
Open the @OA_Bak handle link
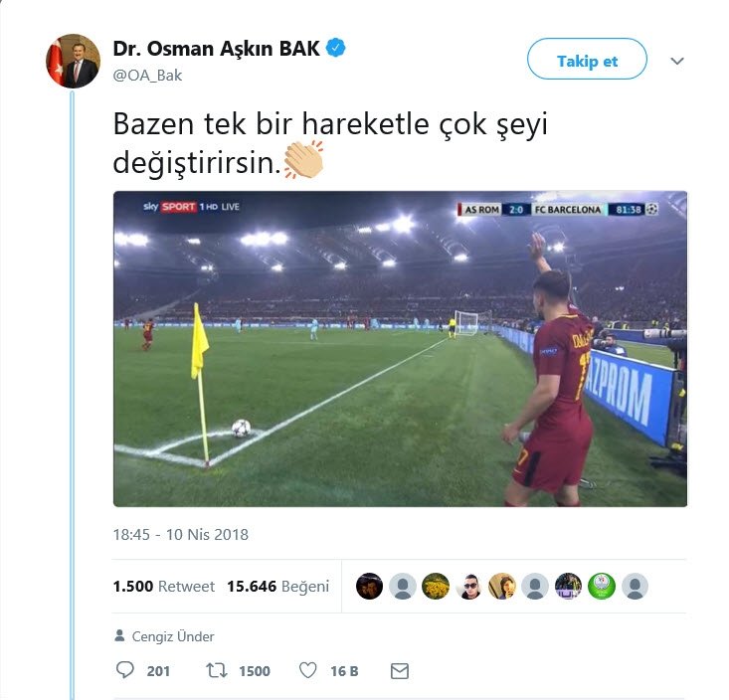pyautogui.click(x=147, y=76)
